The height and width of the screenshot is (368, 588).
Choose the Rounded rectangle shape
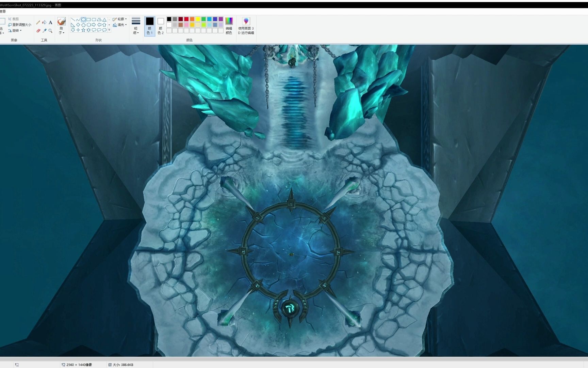94,20
